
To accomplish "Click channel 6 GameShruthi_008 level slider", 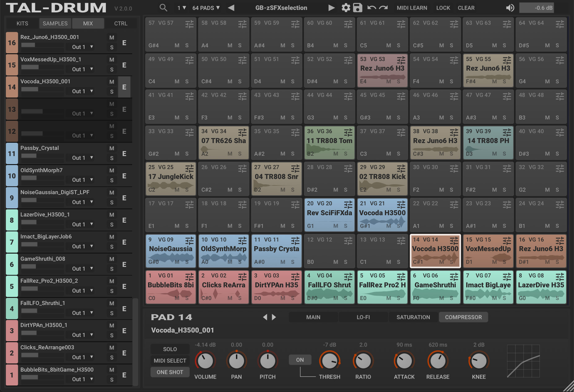I will click(42, 267).
